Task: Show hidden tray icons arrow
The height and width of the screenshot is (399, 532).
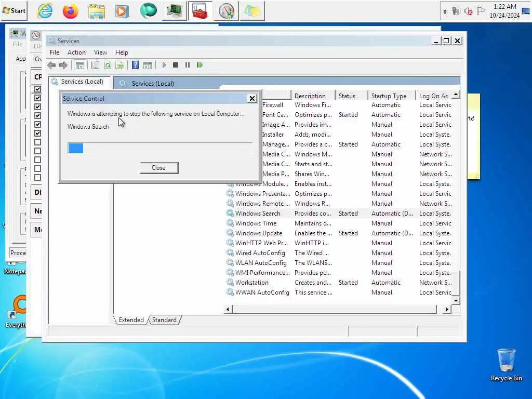Action: point(445,12)
